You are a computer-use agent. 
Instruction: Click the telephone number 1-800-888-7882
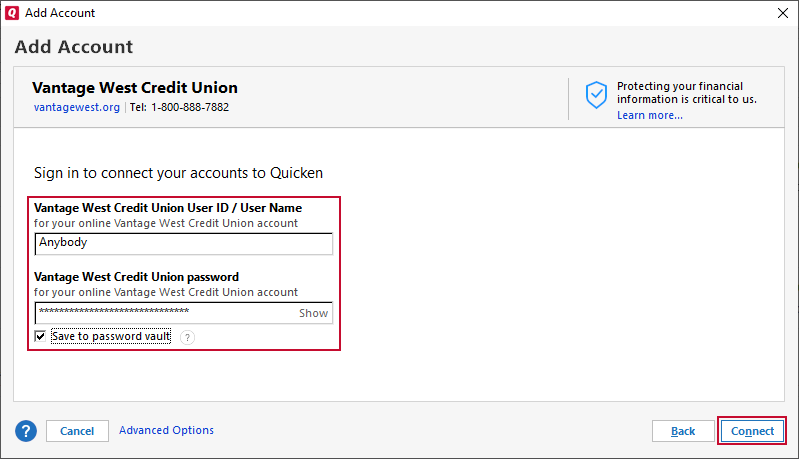tap(190, 107)
